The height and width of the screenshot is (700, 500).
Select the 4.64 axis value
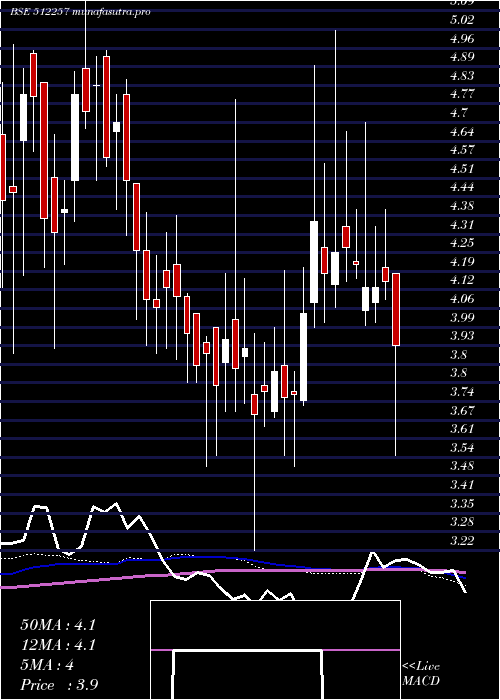462,131
